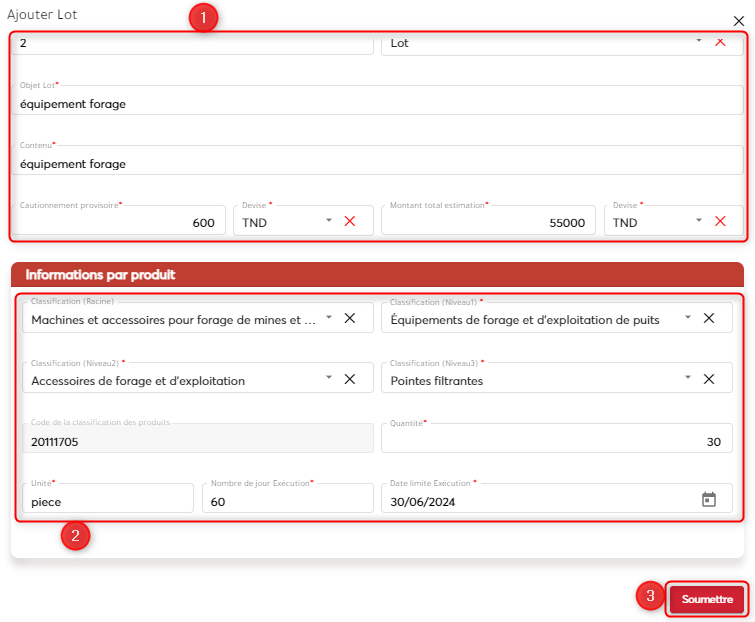
Task: Select the Nombre de jour Exécution field
Action: click(287, 501)
